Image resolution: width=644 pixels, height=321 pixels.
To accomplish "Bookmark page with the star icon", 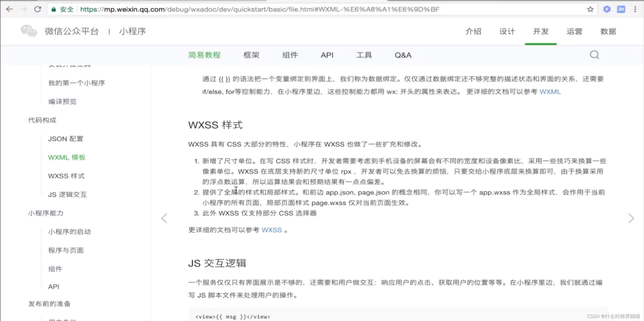I will click(590, 9).
